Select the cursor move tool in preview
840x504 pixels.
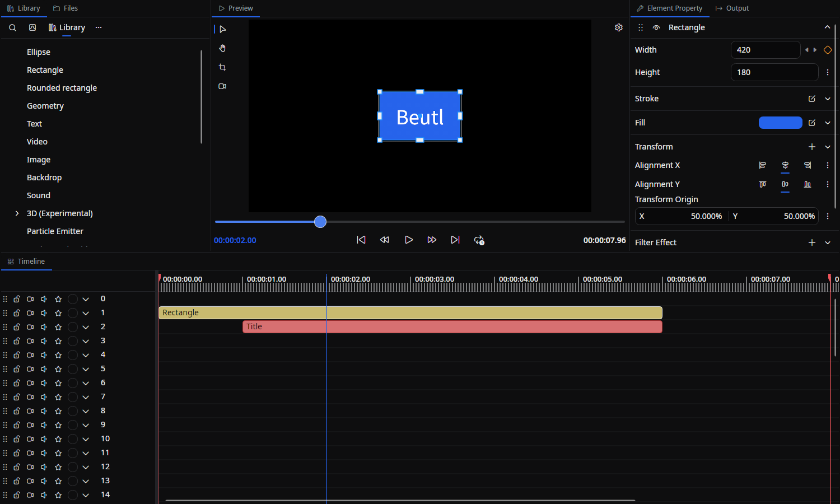(222, 29)
